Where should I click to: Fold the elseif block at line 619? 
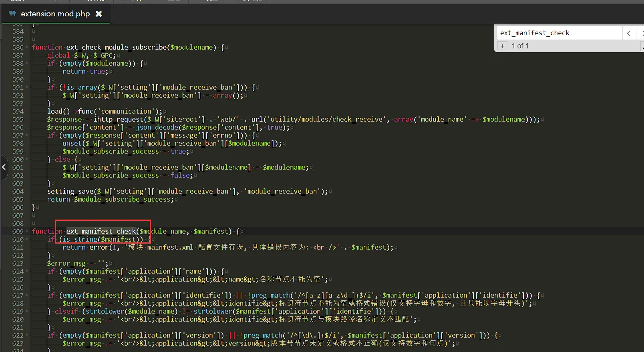[x=27, y=311]
